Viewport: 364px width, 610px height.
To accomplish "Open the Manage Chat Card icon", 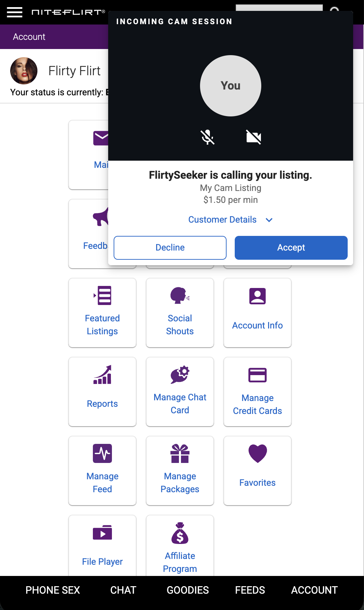I will point(180,375).
